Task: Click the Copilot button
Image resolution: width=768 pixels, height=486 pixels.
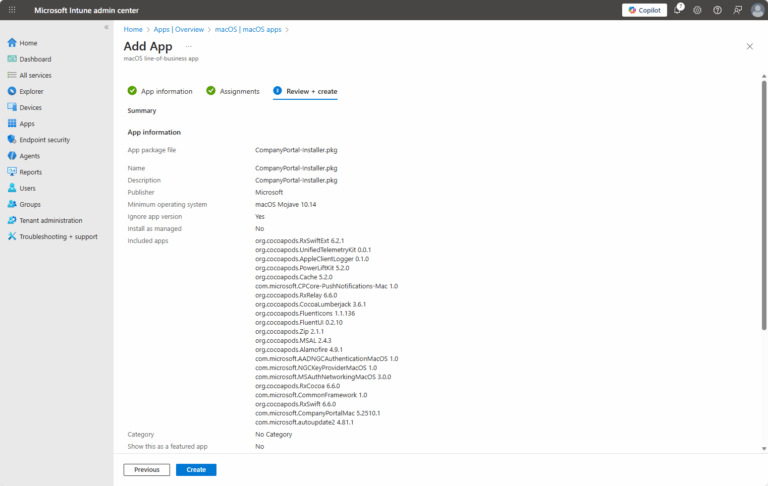Action: 645,10
